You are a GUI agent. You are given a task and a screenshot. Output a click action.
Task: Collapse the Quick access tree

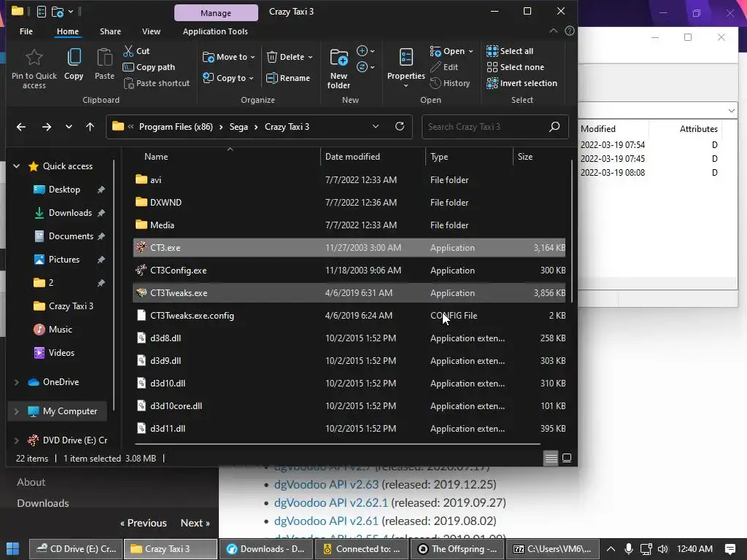point(17,166)
